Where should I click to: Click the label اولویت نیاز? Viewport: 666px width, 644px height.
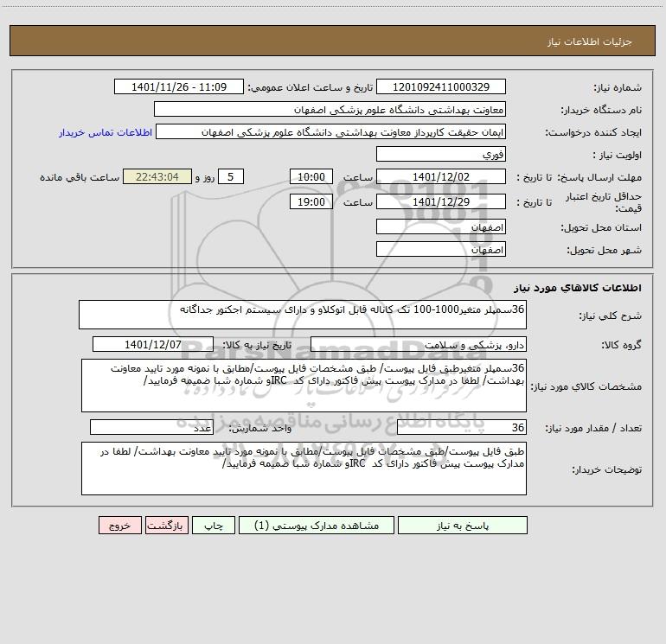point(617,155)
